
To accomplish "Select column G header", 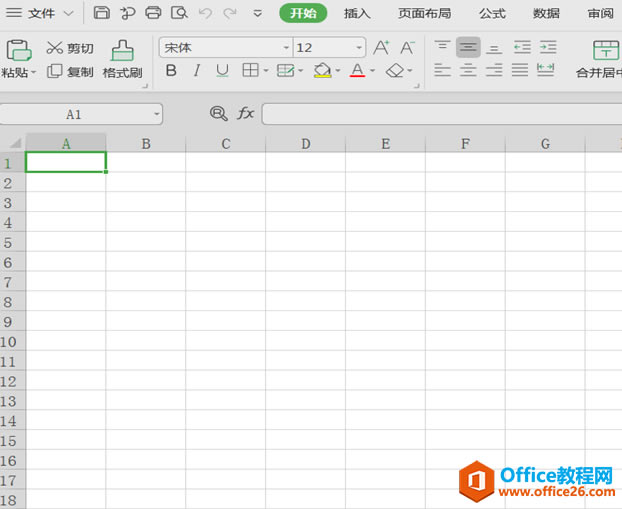I will pyautogui.click(x=545, y=143).
